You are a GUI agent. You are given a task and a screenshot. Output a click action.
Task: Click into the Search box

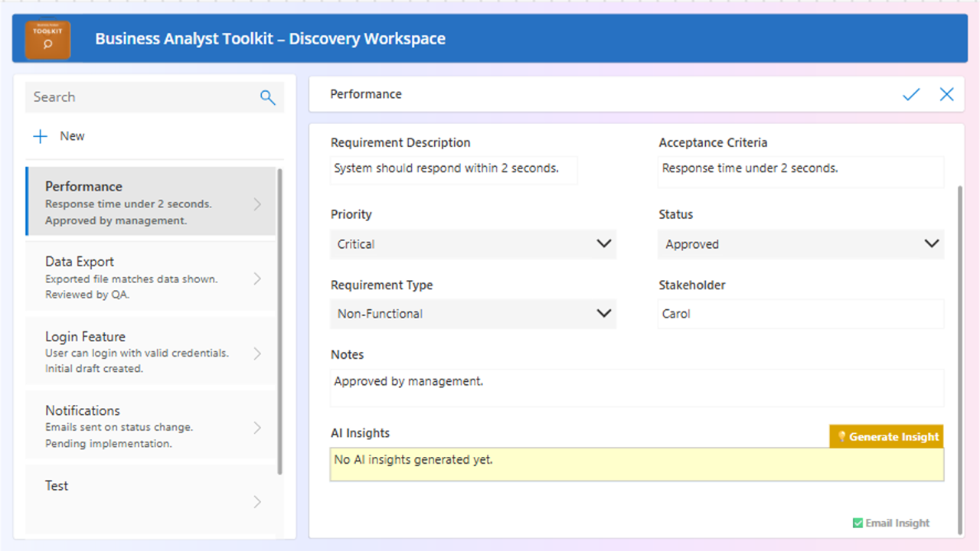click(x=155, y=97)
